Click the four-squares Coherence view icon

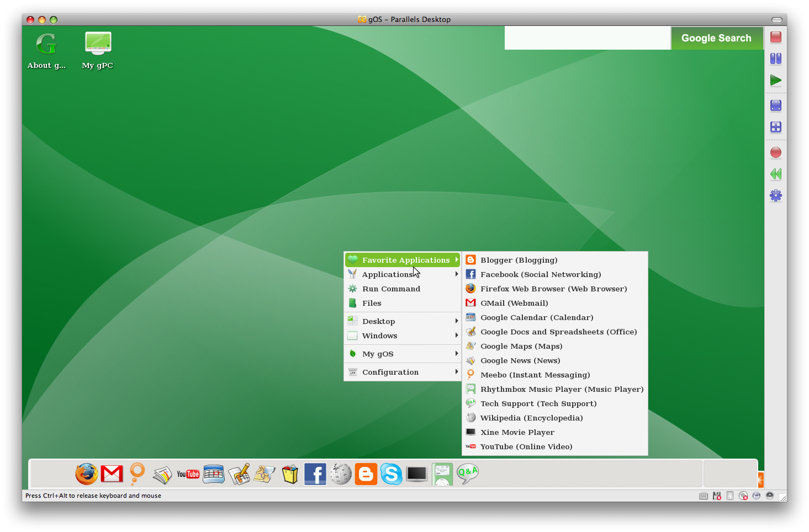[776, 127]
